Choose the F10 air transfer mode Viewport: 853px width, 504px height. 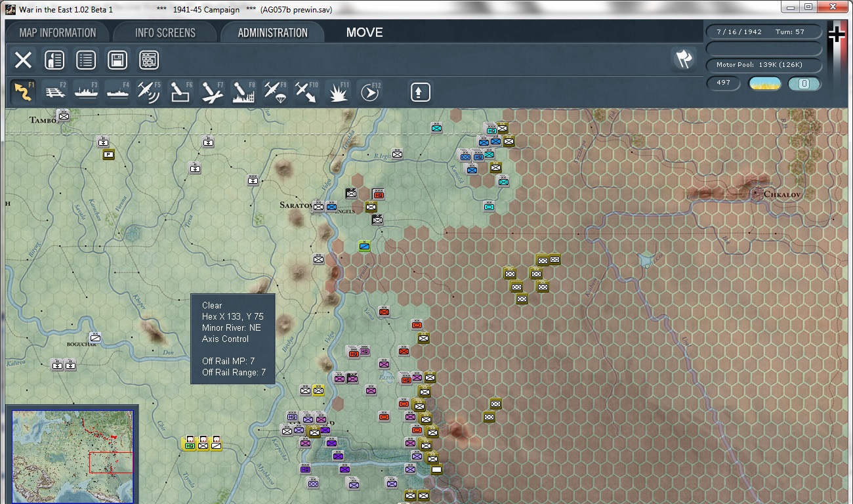pyautogui.click(x=306, y=92)
